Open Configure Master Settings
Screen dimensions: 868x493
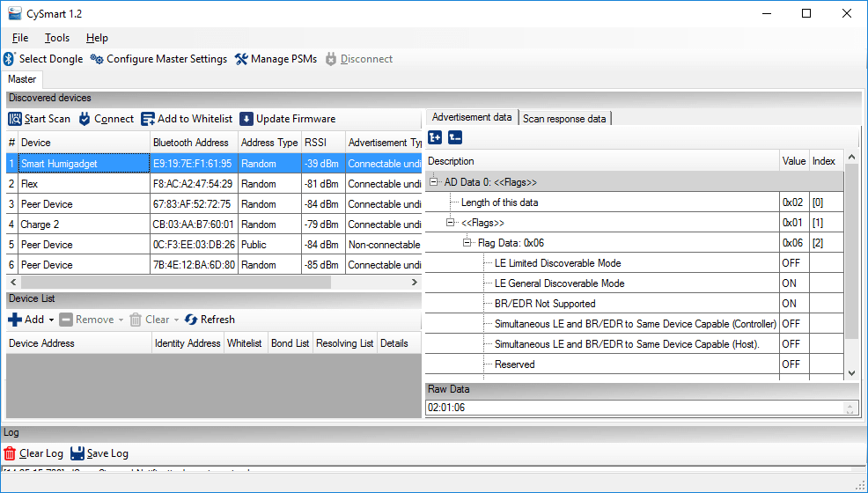point(158,59)
